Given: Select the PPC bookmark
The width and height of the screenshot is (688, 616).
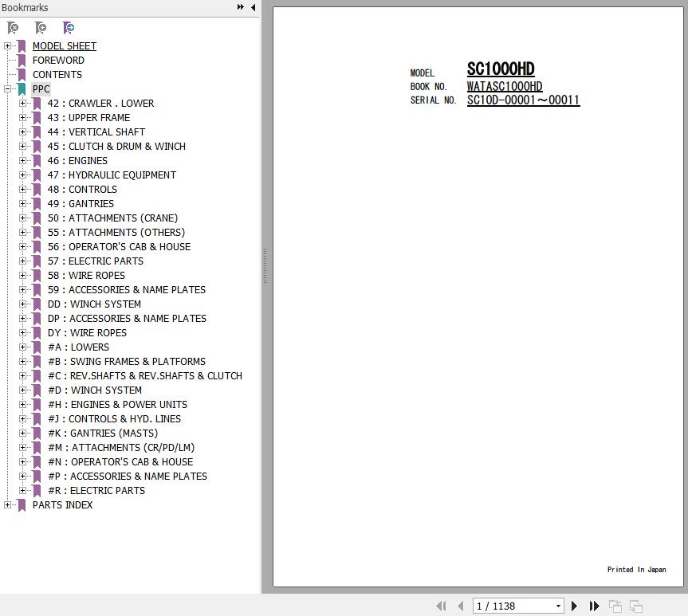Looking at the screenshot, I should 41,89.
